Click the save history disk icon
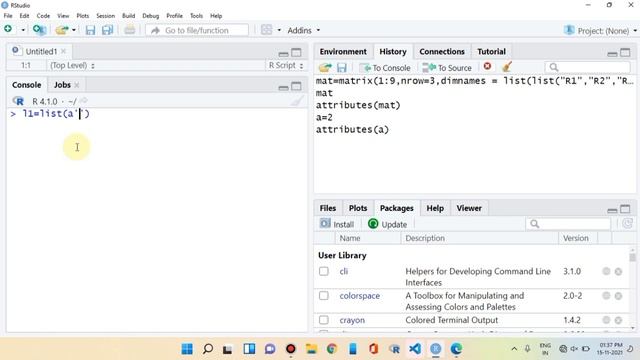Screen dimensions: 640x360 (342, 67)
